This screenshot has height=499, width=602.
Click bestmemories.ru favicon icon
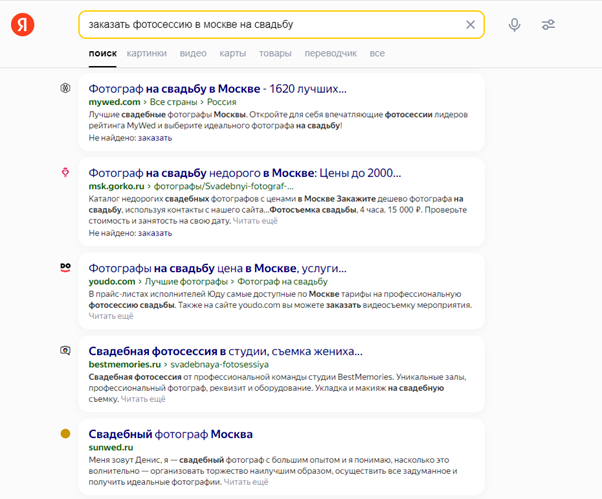coord(65,350)
